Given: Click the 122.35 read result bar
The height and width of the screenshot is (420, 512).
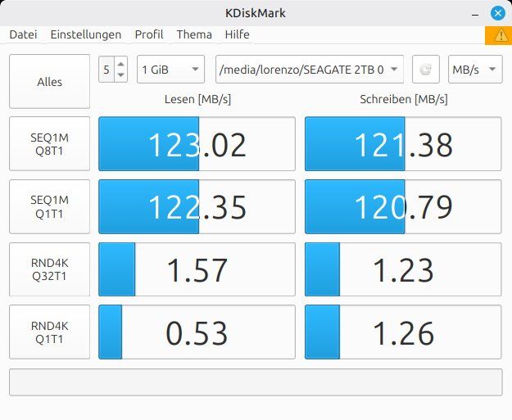Looking at the screenshot, I should click(x=197, y=206).
